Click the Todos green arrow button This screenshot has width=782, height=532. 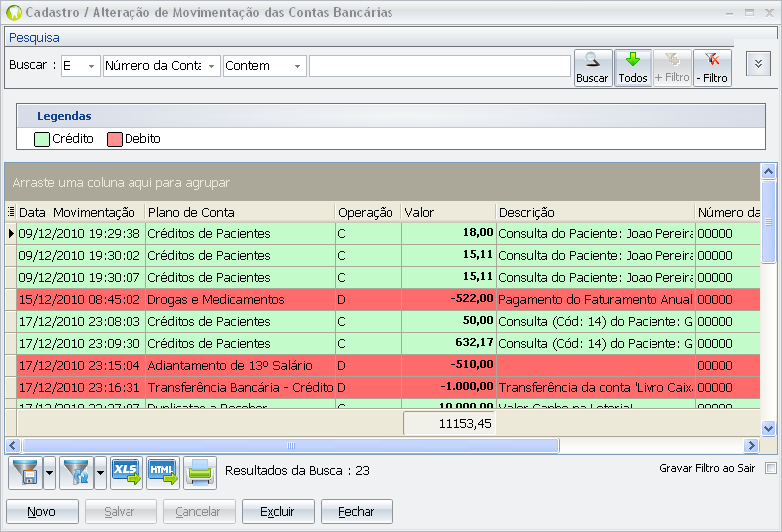[x=633, y=68]
